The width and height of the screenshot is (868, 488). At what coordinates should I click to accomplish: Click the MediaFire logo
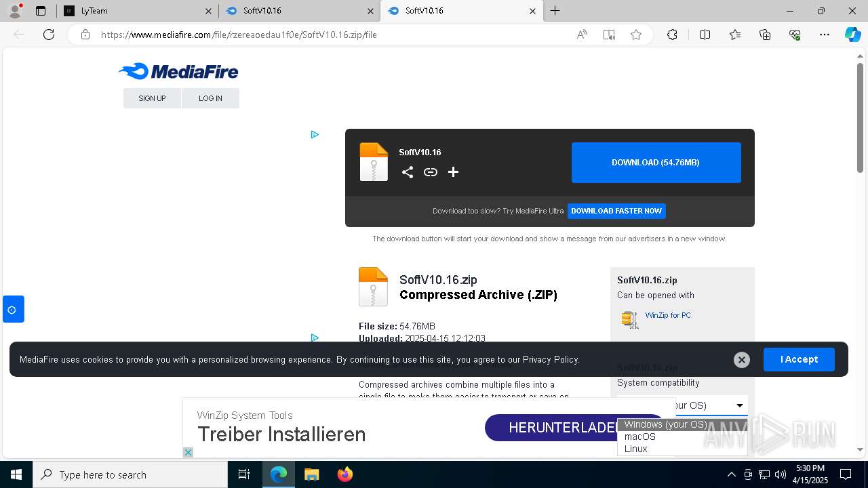click(x=178, y=71)
